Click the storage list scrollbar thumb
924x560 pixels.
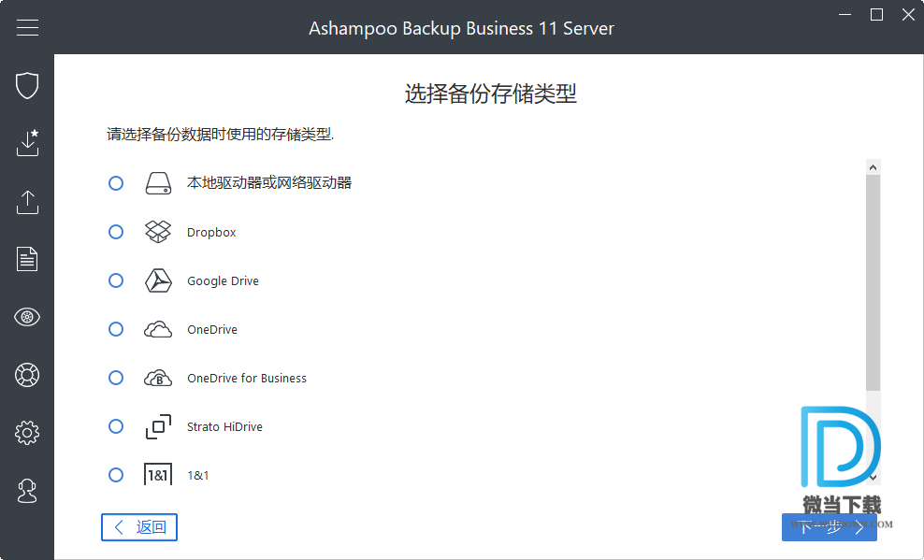coord(873,282)
